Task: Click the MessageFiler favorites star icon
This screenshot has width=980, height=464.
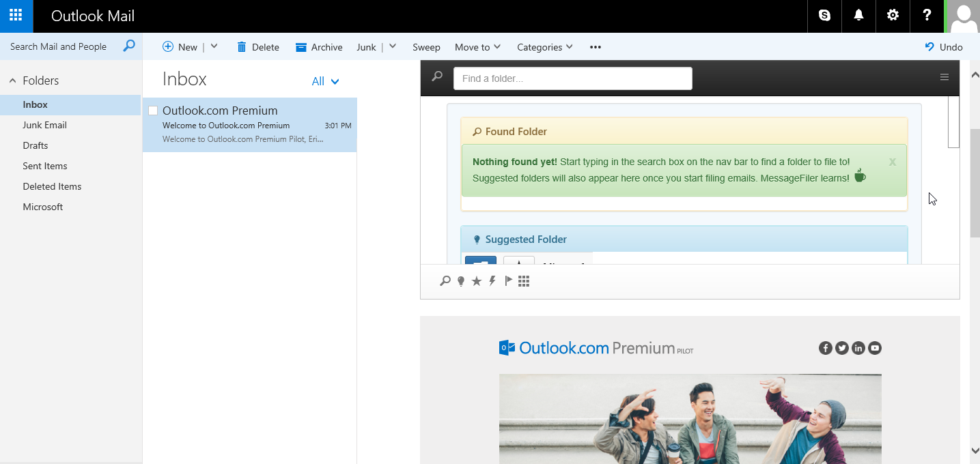Action: coord(477,281)
